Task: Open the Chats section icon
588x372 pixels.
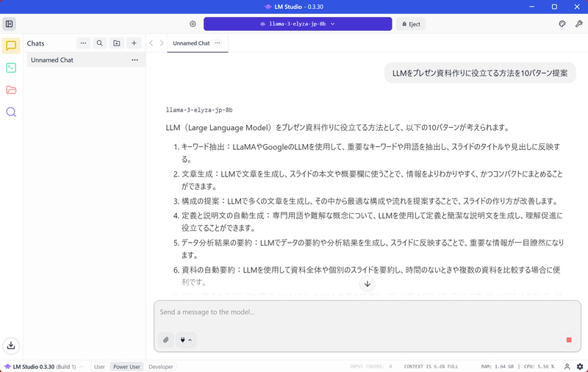Action: (11, 46)
